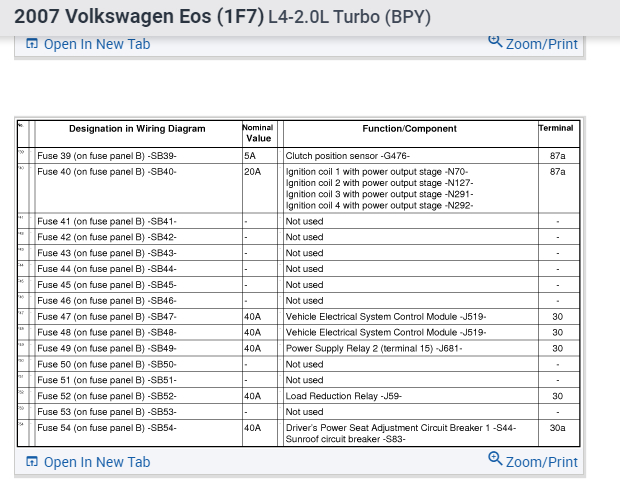The image size is (620, 493).
Task: Click the upper Open In New Tab icon
Action: 32,43
